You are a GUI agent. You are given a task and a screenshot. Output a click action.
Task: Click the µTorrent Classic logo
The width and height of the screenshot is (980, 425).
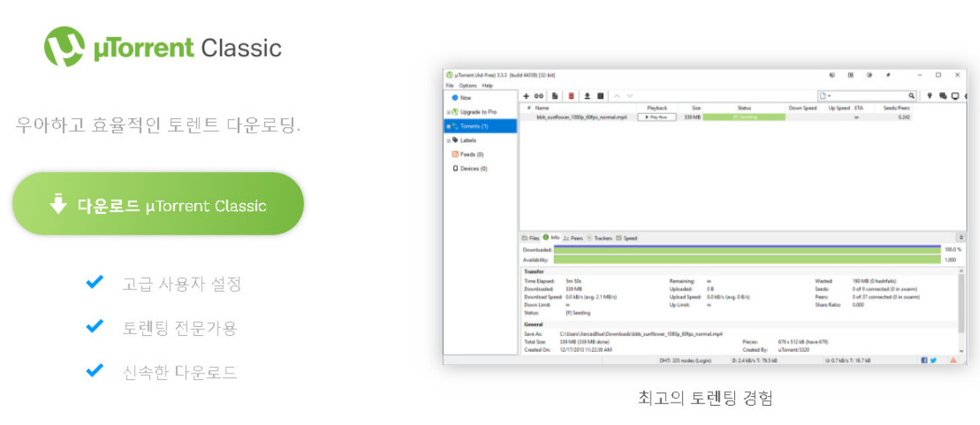[163, 47]
